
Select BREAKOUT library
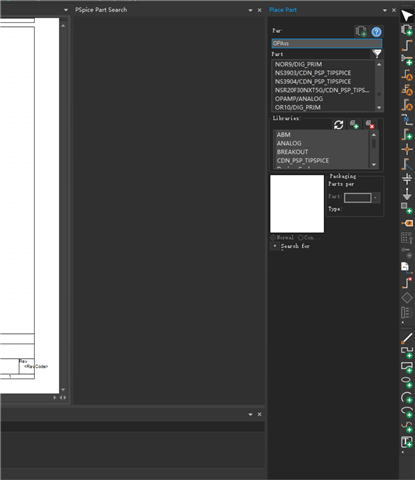322,152
